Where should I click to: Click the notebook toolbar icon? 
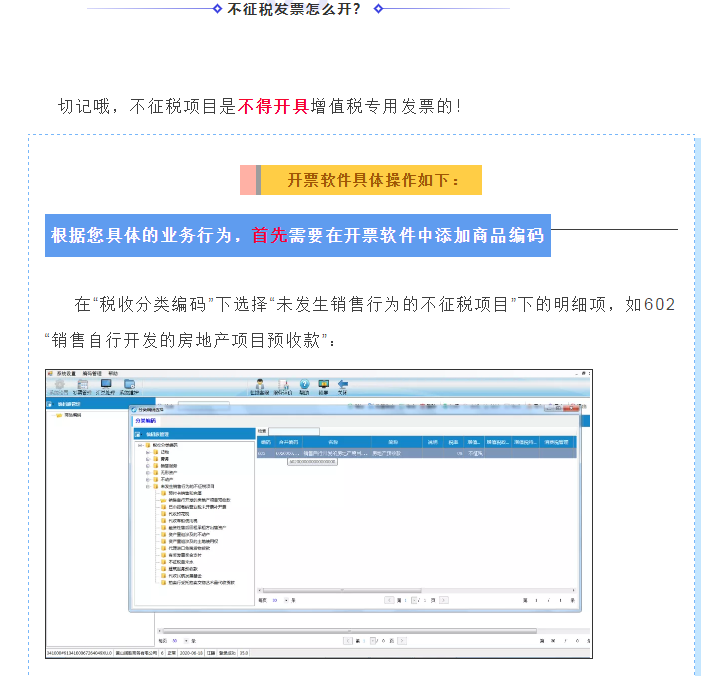283,384
